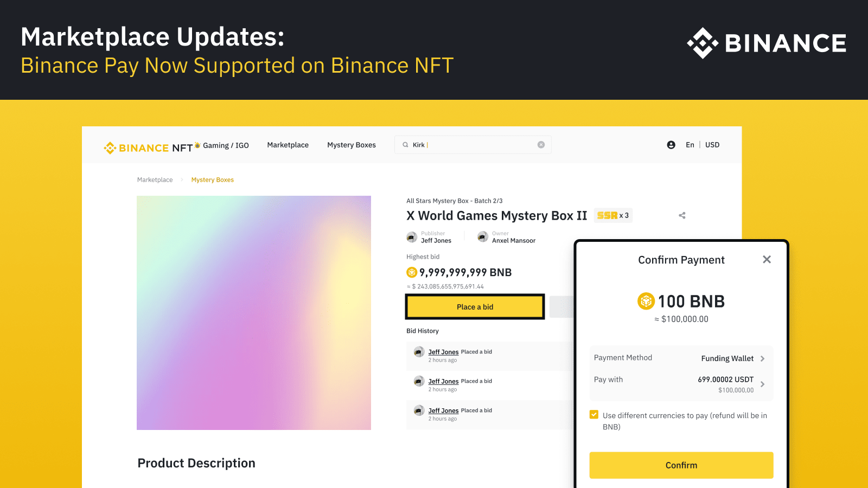Viewport: 868px width, 488px height.
Task: Close the Confirm Payment dialog
Action: (x=767, y=259)
